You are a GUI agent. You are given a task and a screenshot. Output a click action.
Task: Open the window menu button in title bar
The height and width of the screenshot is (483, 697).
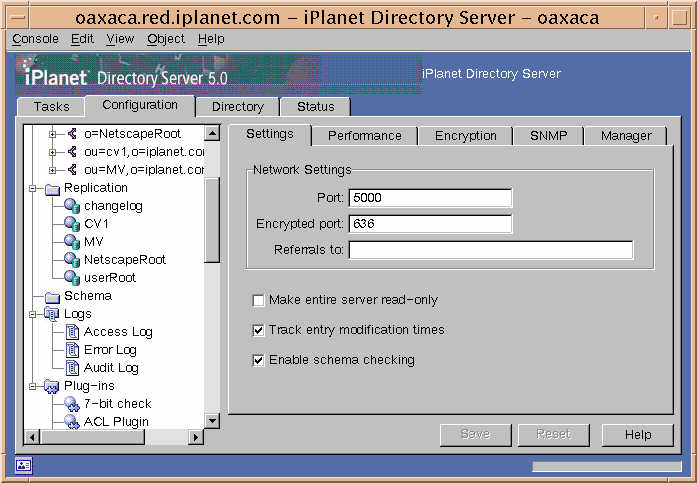(18, 18)
